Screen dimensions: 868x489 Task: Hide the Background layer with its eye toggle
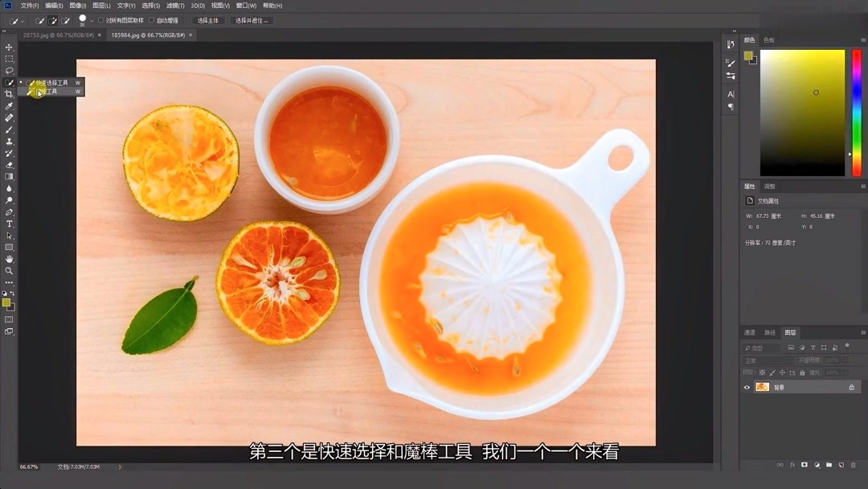747,387
